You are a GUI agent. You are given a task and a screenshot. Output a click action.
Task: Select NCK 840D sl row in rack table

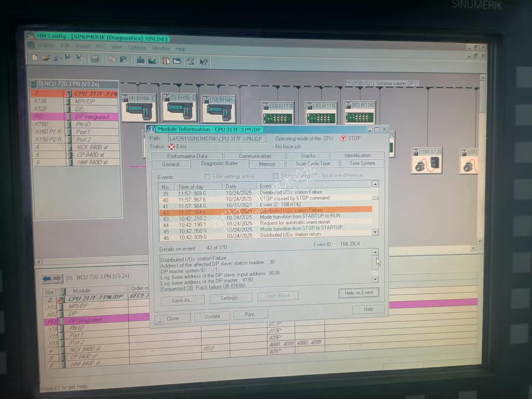point(76,147)
